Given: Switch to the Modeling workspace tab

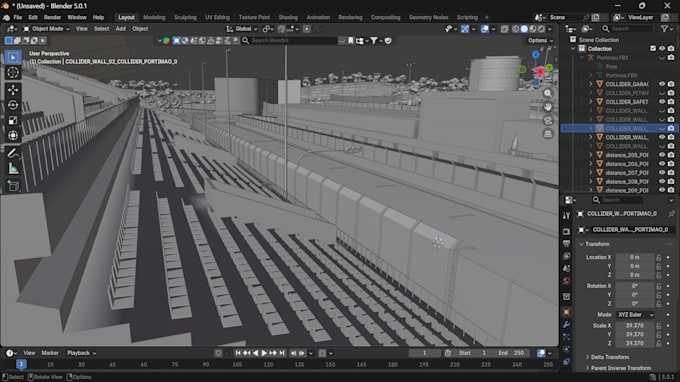Looking at the screenshot, I should [x=154, y=17].
